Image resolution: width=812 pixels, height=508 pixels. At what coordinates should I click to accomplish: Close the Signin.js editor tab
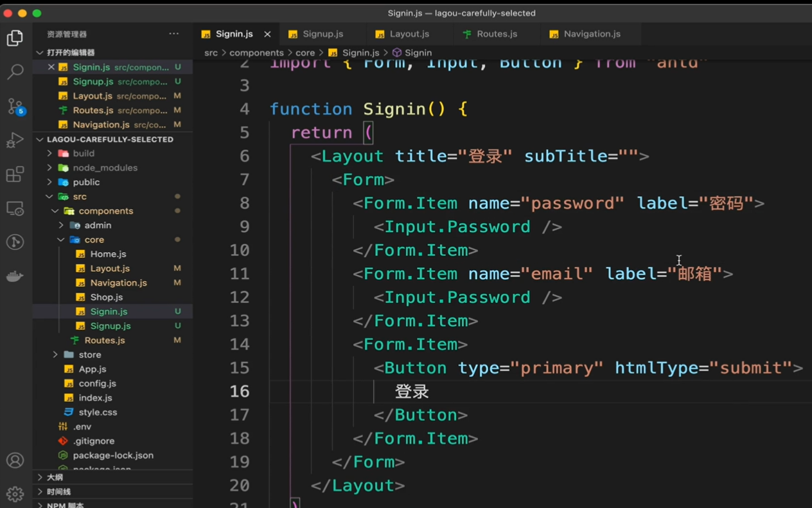click(x=267, y=34)
